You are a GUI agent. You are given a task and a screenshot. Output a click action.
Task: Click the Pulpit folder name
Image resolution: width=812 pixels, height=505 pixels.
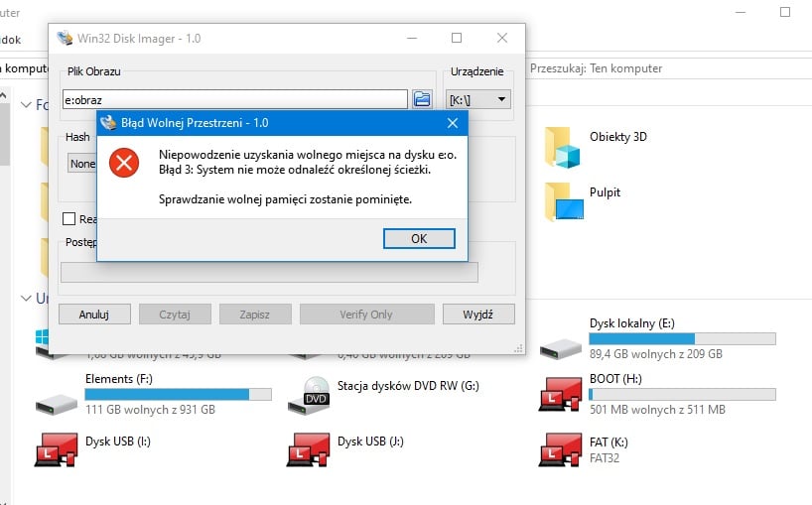[605, 192]
